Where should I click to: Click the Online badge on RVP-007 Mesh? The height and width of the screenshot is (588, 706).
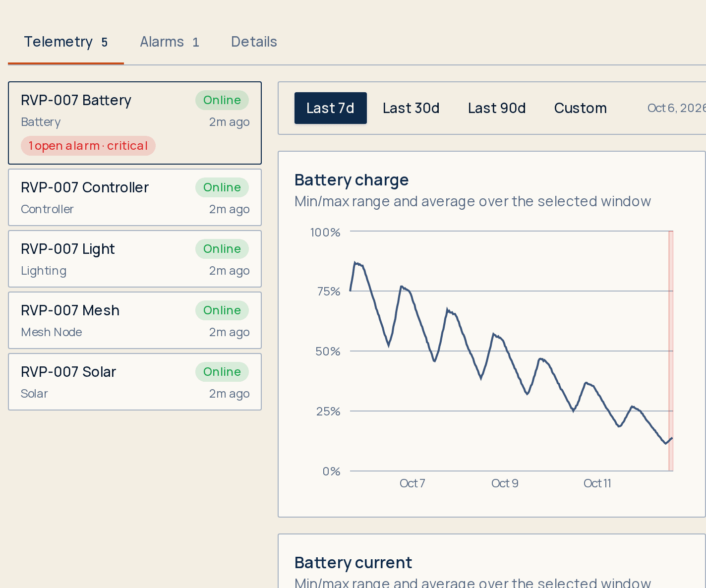click(222, 310)
